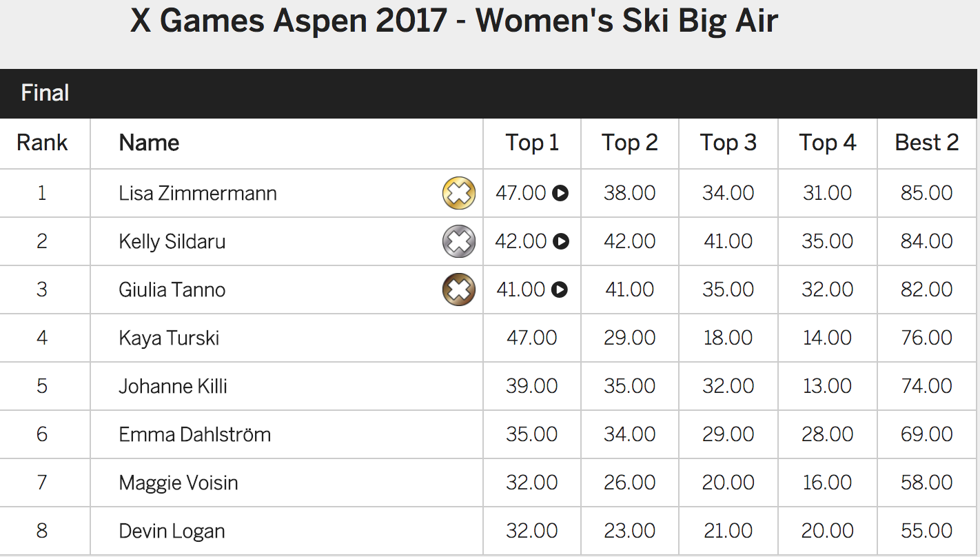This screenshot has width=980, height=557.
Task: Select the Final section header
Action: tap(490, 93)
